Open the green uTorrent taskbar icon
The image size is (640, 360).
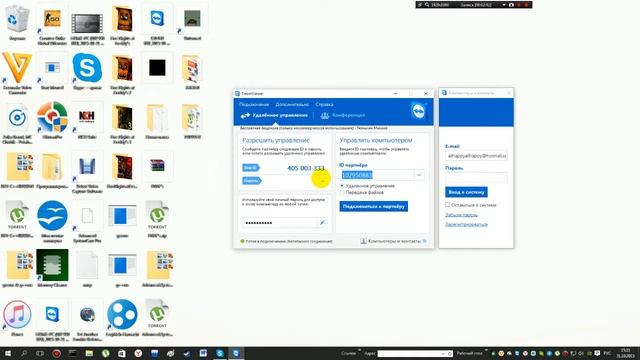tap(105, 353)
